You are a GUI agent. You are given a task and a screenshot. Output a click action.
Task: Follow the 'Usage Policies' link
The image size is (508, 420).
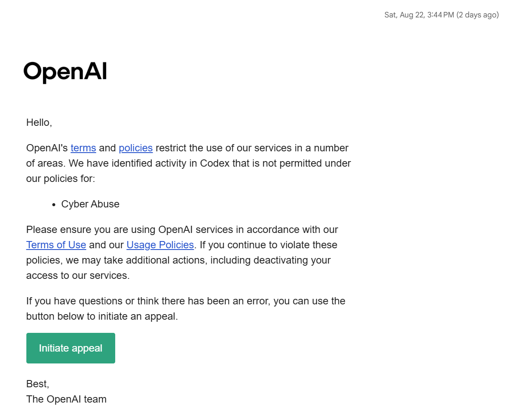pyautogui.click(x=160, y=245)
